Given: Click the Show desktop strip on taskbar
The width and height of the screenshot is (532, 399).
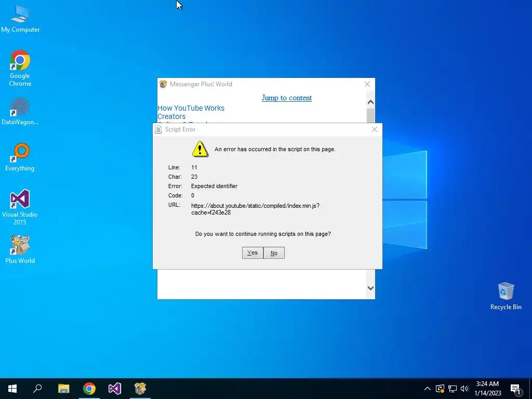Looking at the screenshot, I should [530, 389].
